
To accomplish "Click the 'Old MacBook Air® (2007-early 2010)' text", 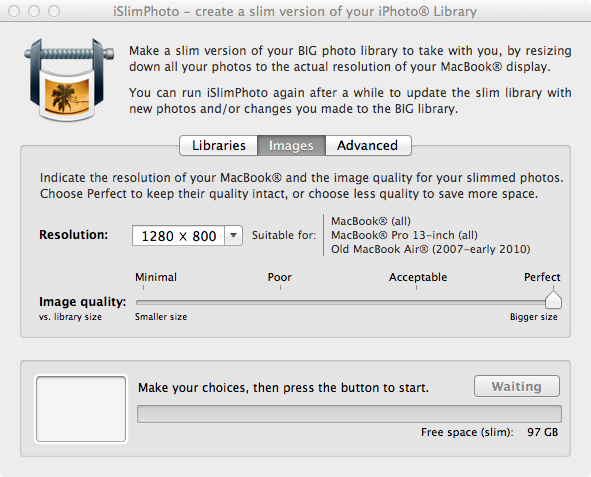I will 430,249.
